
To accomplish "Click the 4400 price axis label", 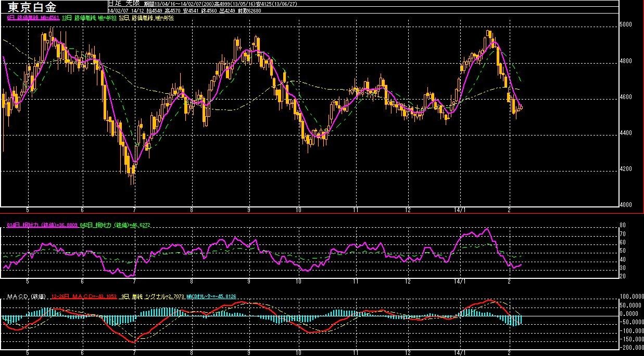I will [x=625, y=133].
